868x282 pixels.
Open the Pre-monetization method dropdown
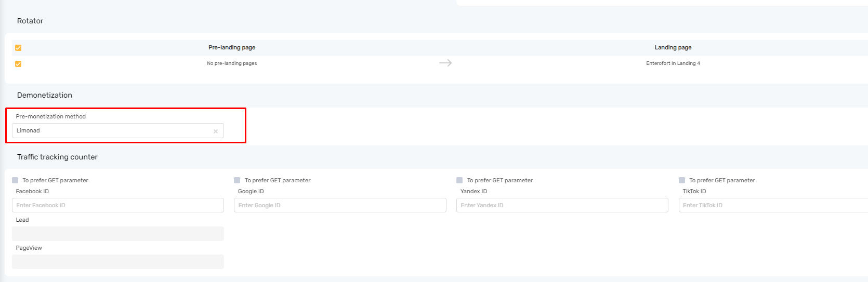[112, 131]
